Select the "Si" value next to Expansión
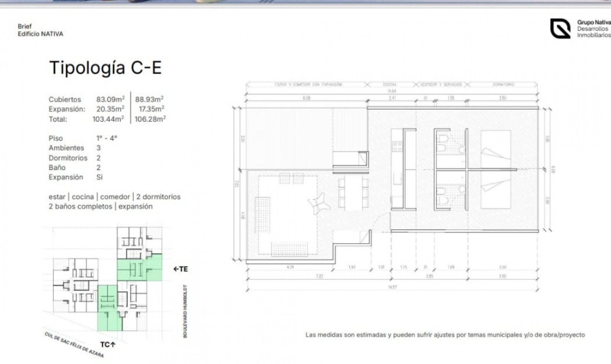 [100, 177]
